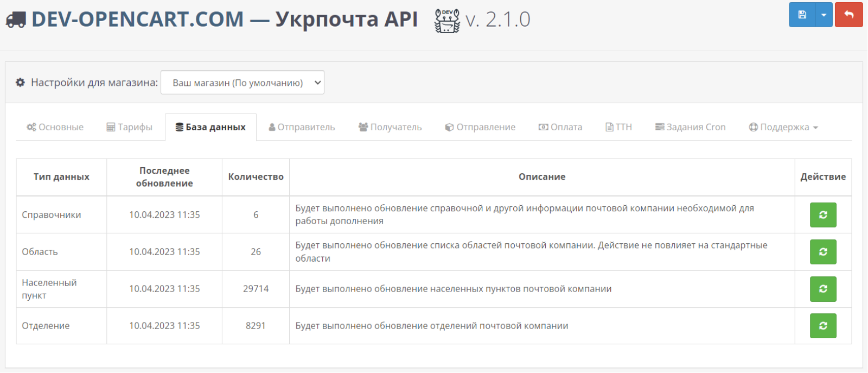The width and height of the screenshot is (868, 373).
Task: Click the quantity value 29714
Action: tap(256, 289)
